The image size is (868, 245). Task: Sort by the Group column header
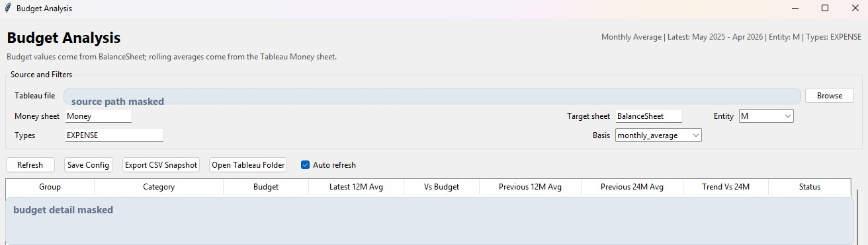(x=50, y=187)
